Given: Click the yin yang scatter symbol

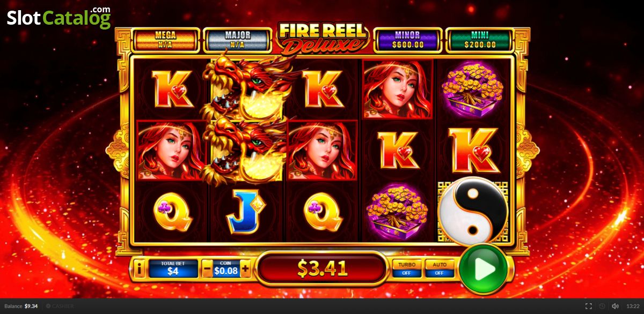Looking at the screenshot, I should point(473,211).
